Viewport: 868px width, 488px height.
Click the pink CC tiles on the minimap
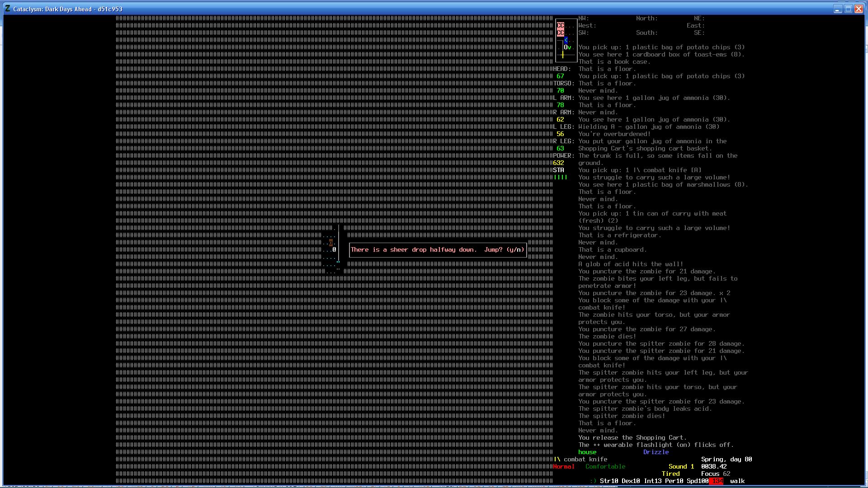tap(561, 29)
